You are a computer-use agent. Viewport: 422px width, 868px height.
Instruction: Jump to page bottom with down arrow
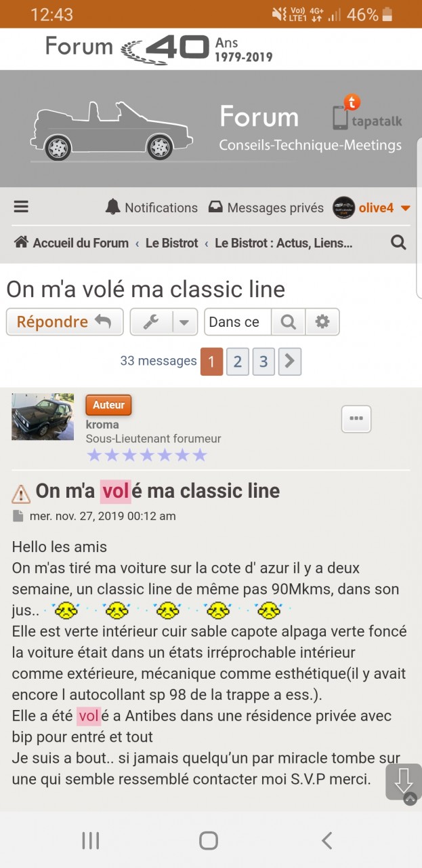point(403,781)
